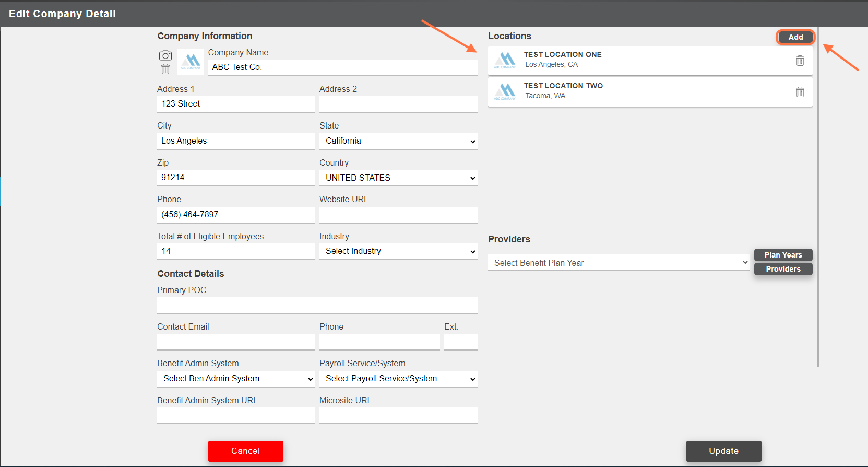Select the City field containing Los Angeles
Viewport: 868px width, 467px height.
[x=236, y=141]
